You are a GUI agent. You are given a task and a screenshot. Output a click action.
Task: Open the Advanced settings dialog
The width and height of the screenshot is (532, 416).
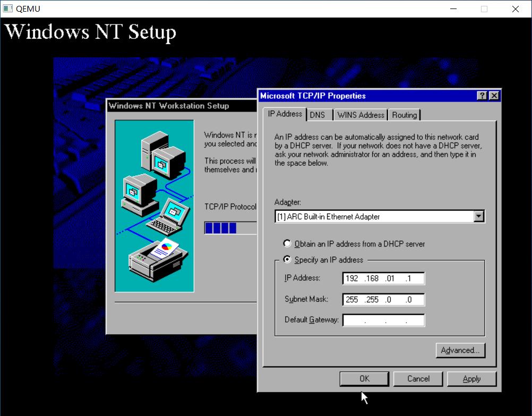tap(460, 350)
